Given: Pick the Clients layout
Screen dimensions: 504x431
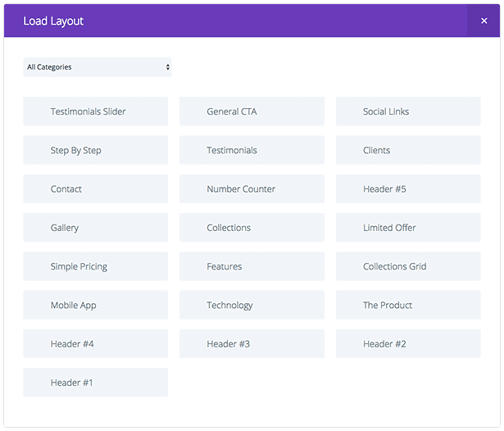Looking at the screenshot, I should click(408, 150).
